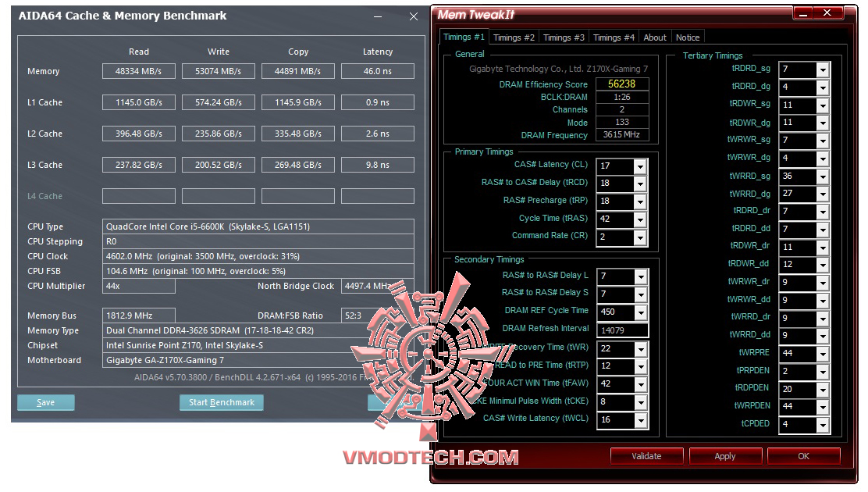Viewport: 868px width, 492px height.
Task: Open the CKE Minimul Pulse Width (tCKE) dropdown
Action: click(641, 402)
